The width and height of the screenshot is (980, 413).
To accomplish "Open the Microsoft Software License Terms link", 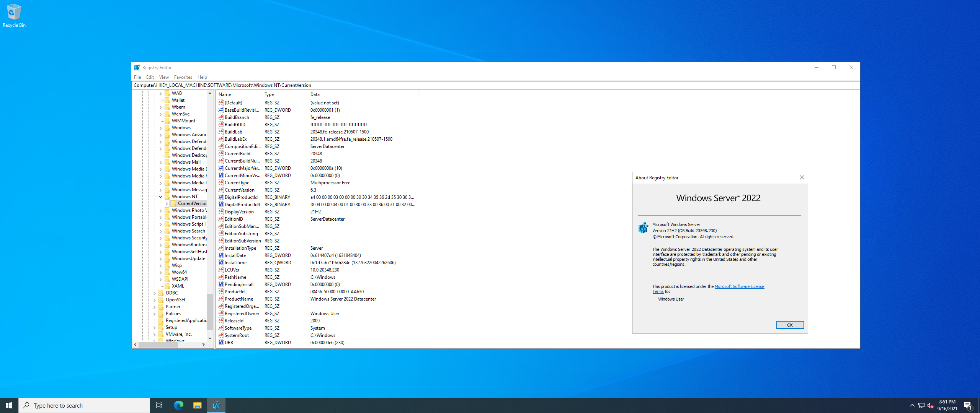I will click(739, 286).
